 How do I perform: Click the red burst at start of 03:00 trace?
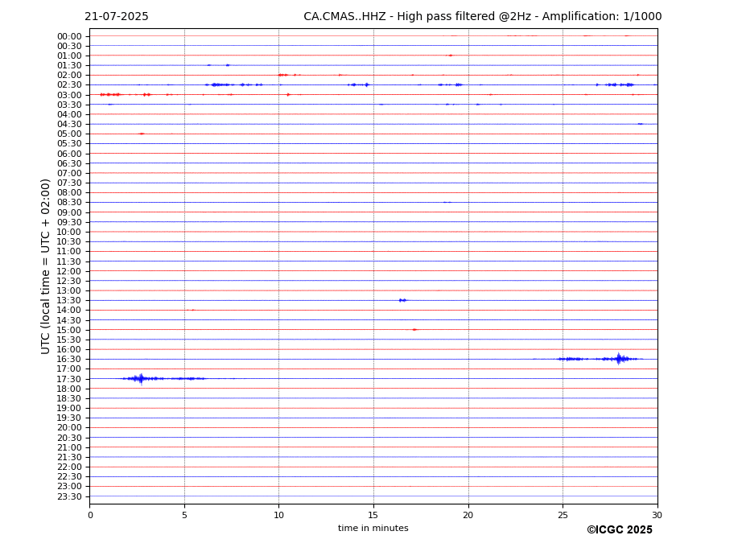click(x=110, y=95)
